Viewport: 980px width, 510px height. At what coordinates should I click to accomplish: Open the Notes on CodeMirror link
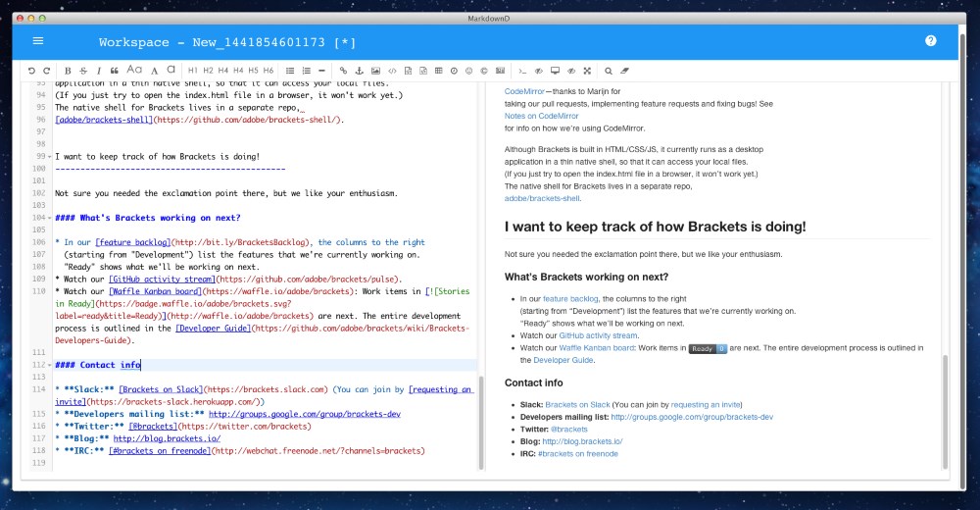coord(541,116)
